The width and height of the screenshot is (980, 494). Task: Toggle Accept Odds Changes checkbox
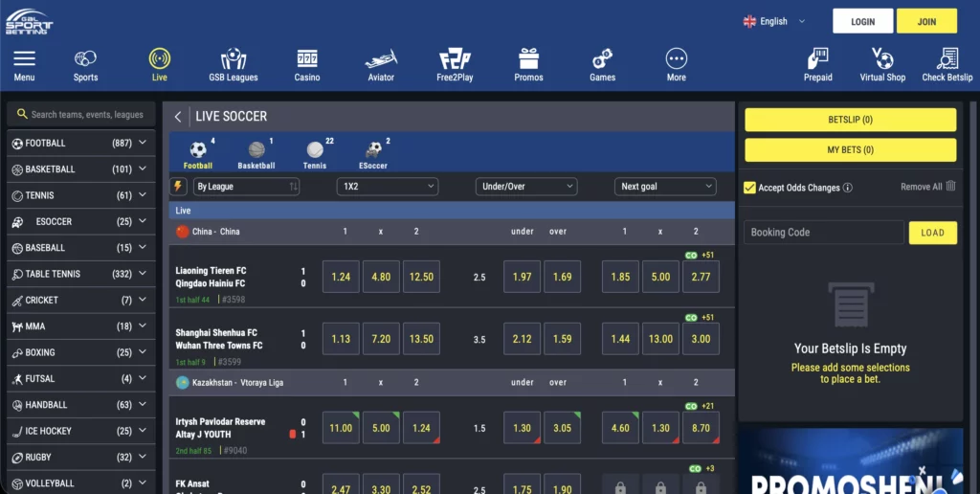click(749, 188)
